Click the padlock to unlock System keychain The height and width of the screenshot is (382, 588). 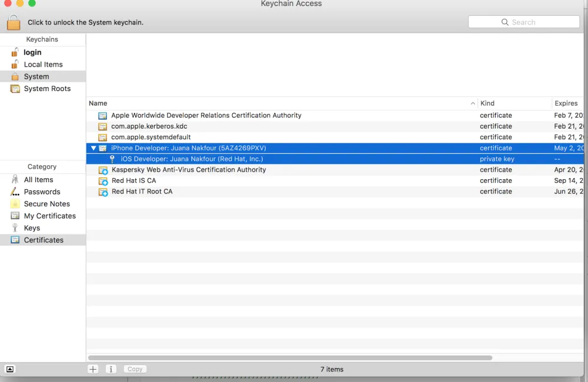pos(14,22)
